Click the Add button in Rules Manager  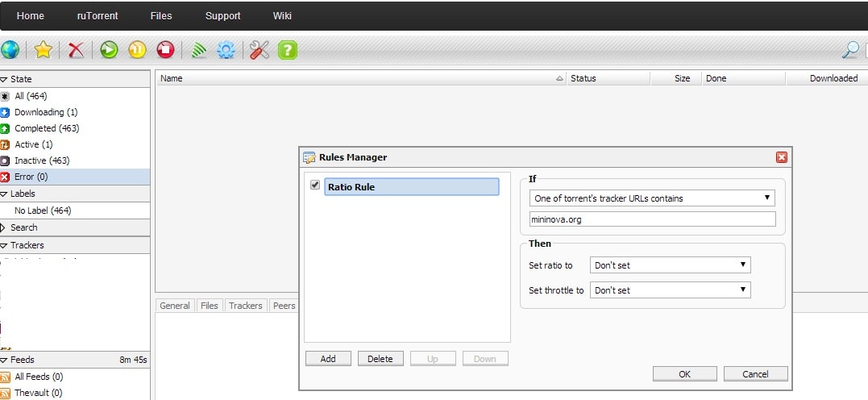click(328, 359)
